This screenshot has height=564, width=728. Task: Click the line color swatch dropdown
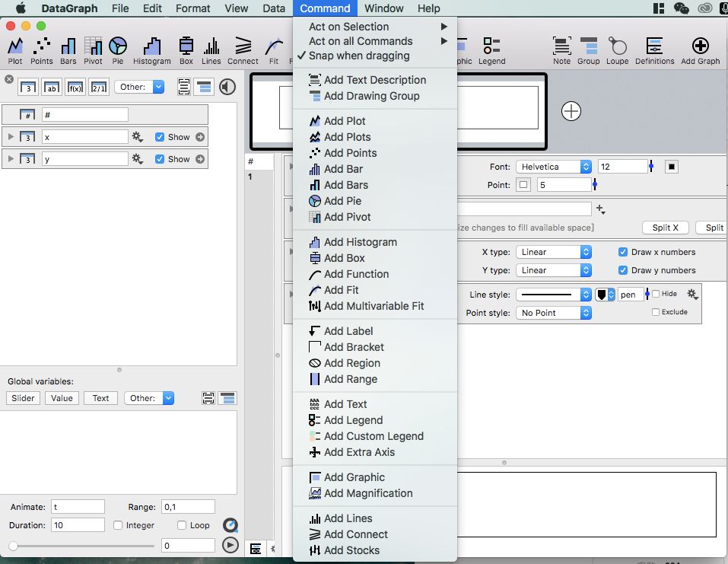click(605, 295)
